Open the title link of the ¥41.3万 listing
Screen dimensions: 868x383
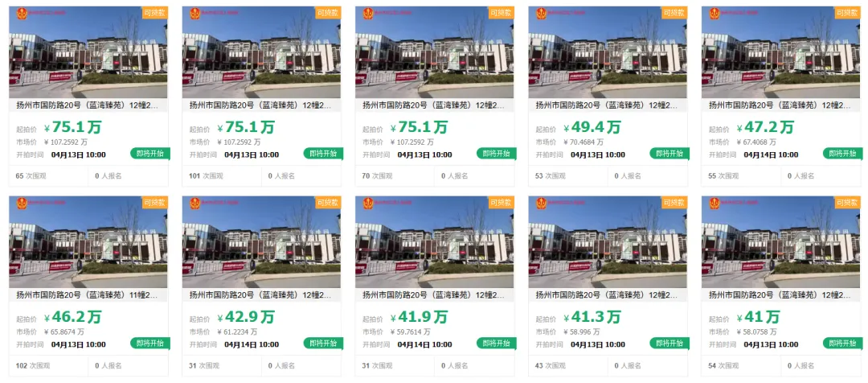tap(606, 295)
